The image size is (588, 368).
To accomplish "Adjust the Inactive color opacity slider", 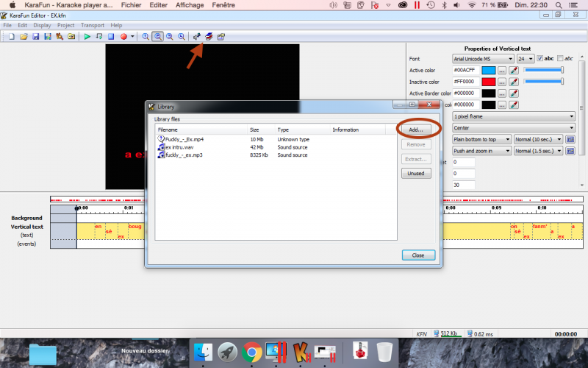I will click(544, 81).
